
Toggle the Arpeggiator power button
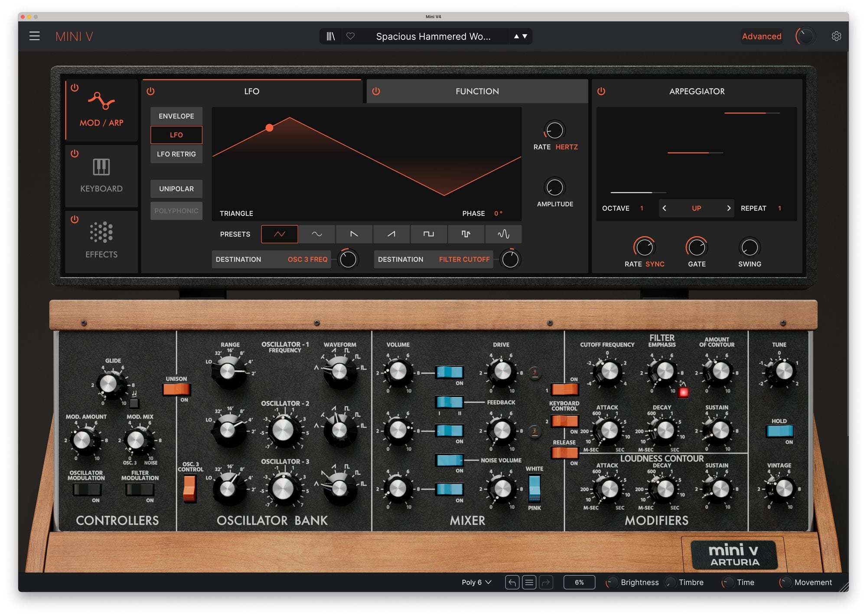point(601,91)
